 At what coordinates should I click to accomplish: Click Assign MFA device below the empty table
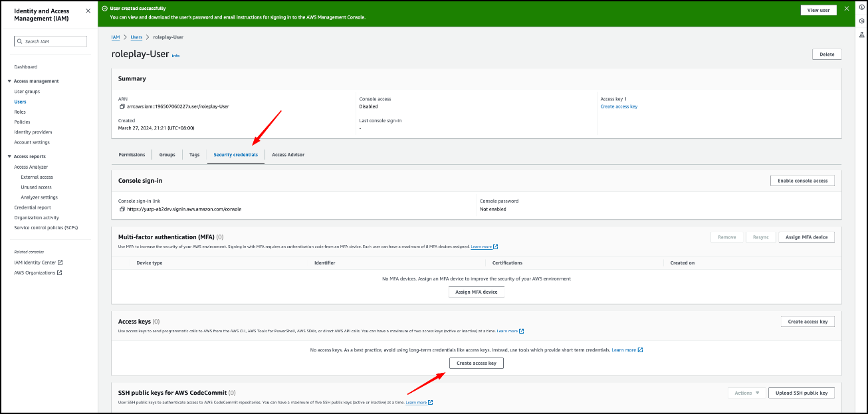pos(477,292)
